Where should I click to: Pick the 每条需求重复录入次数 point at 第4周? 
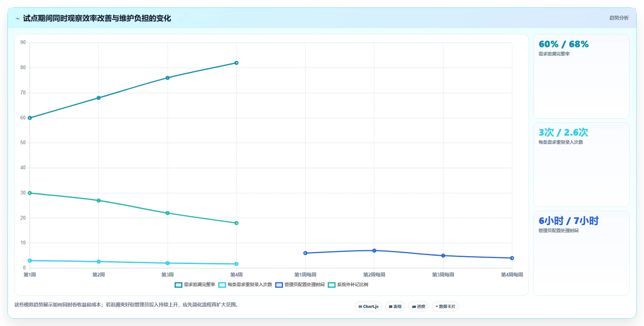coord(236,264)
